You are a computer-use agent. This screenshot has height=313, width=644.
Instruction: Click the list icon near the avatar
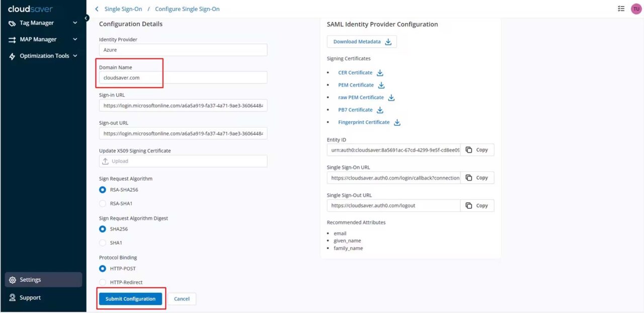point(621,9)
